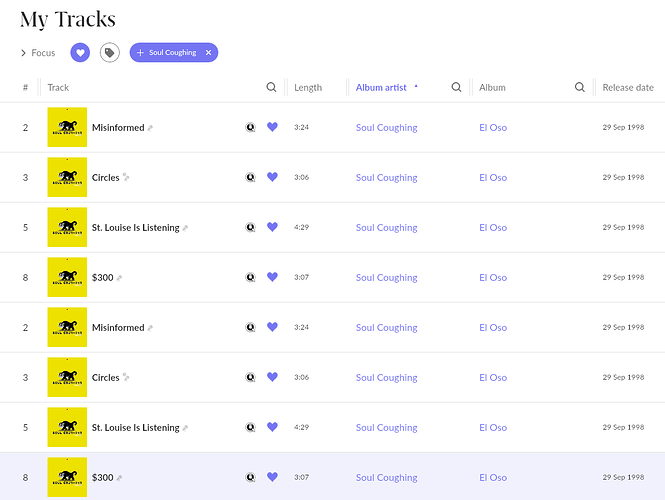The height and width of the screenshot is (500, 665).
Task: Click Q source icon on first Misinformed row
Action: click(x=251, y=127)
